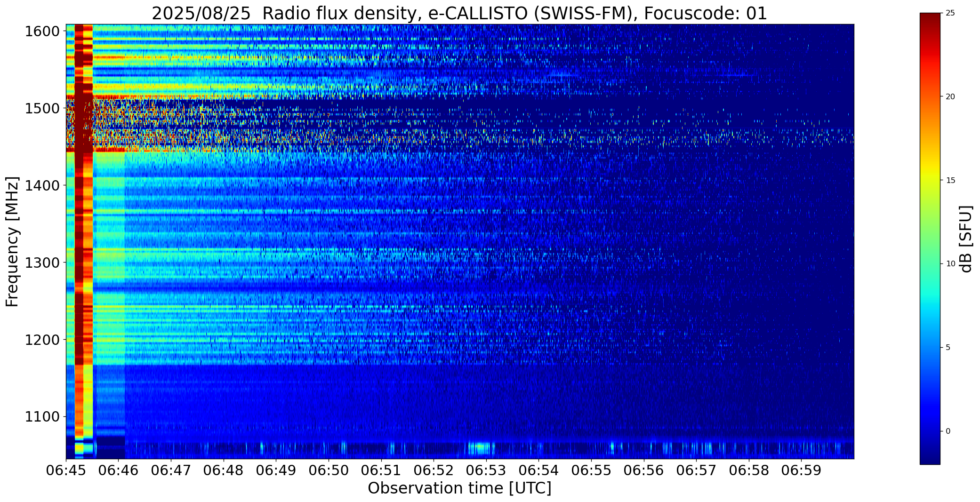
Task: Click the 06:55 time tick label
Action: point(591,470)
